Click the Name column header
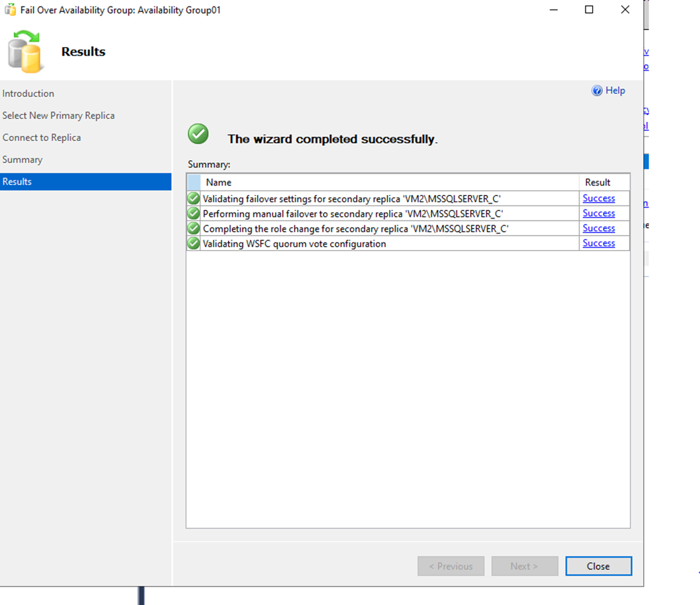Screen dimensions: 700x605 [x=389, y=182]
